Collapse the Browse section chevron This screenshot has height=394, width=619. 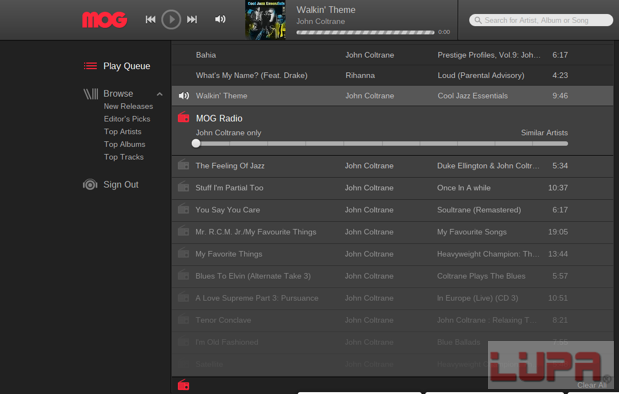(x=159, y=94)
